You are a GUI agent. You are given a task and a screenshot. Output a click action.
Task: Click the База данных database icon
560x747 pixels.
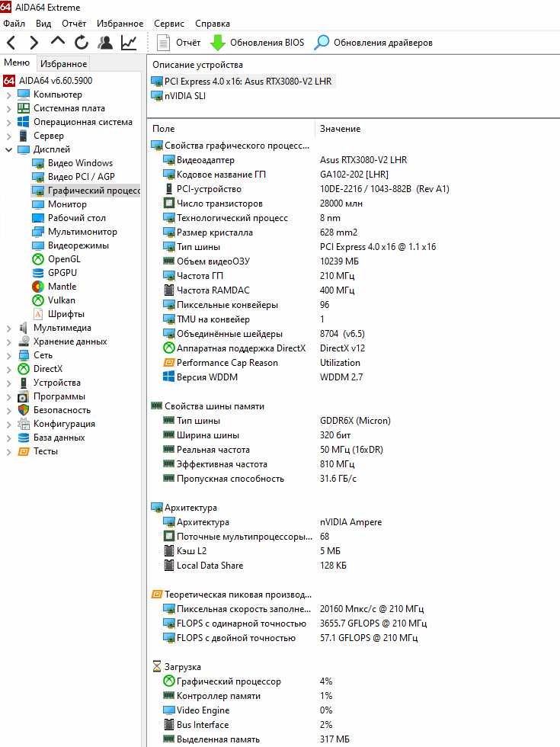click(x=24, y=438)
